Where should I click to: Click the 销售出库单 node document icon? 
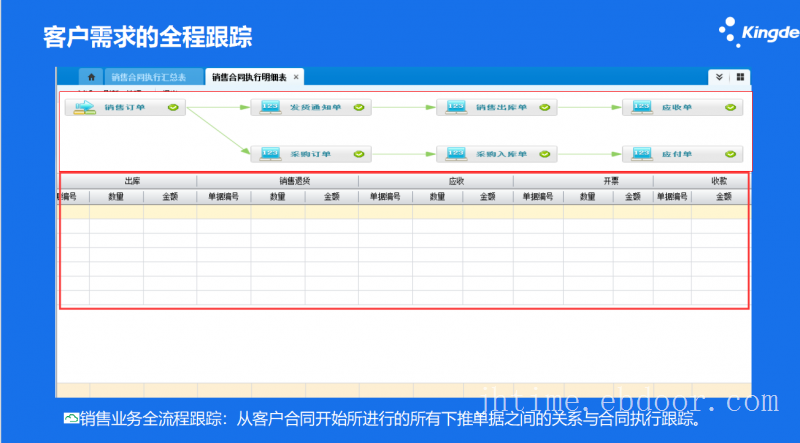point(456,107)
